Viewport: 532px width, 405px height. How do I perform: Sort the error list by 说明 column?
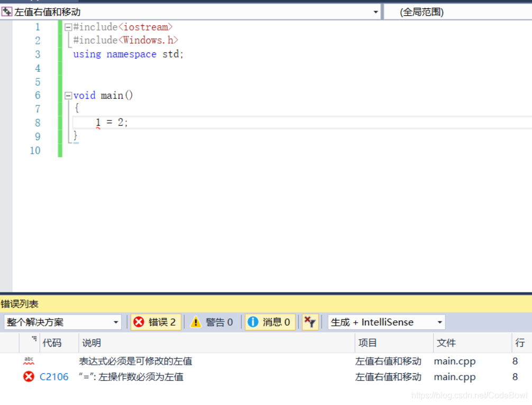point(217,343)
